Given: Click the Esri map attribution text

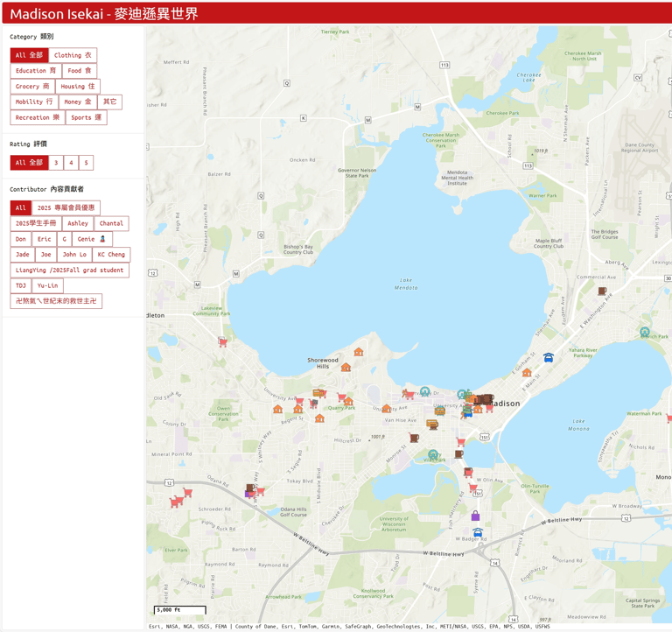Looking at the screenshot, I should [x=349, y=627].
